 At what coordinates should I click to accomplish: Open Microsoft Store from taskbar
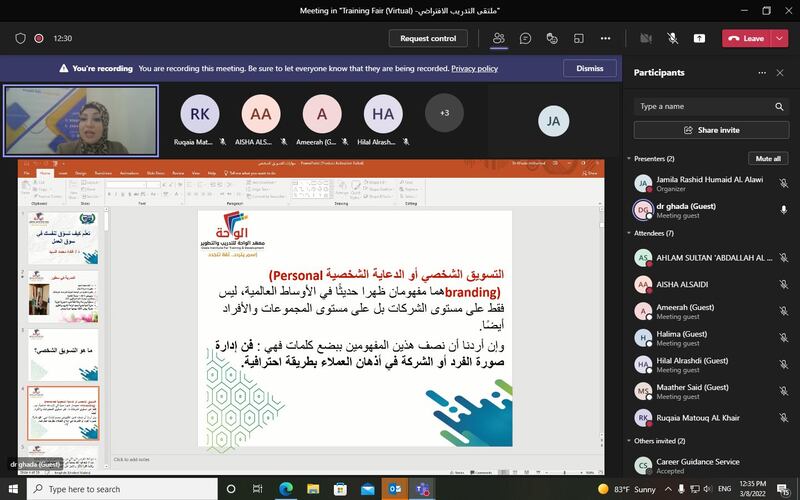click(x=340, y=489)
